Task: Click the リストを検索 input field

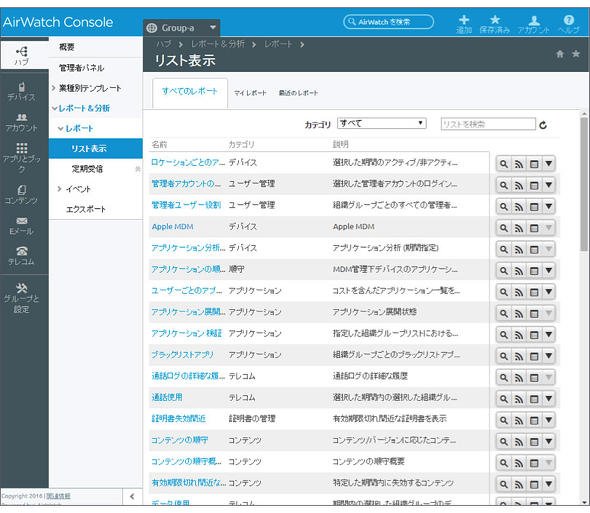Action: [488, 124]
